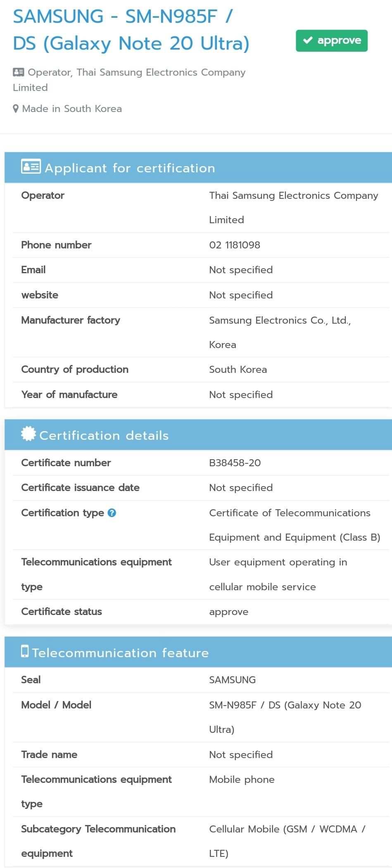
Task: Click the checkmark icon inside approve badge
Action: [308, 40]
